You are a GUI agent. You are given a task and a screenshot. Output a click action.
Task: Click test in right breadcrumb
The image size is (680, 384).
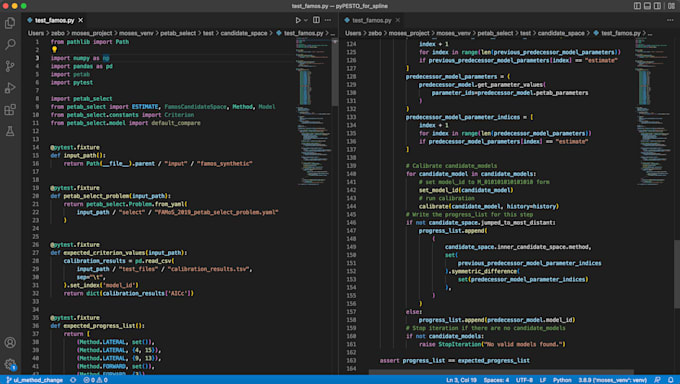pyautogui.click(x=525, y=33)
